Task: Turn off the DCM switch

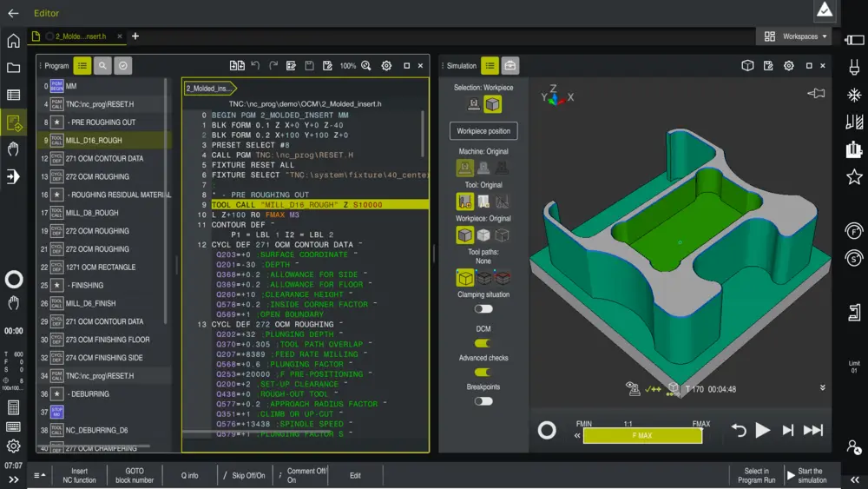Action: pos(483,343)
